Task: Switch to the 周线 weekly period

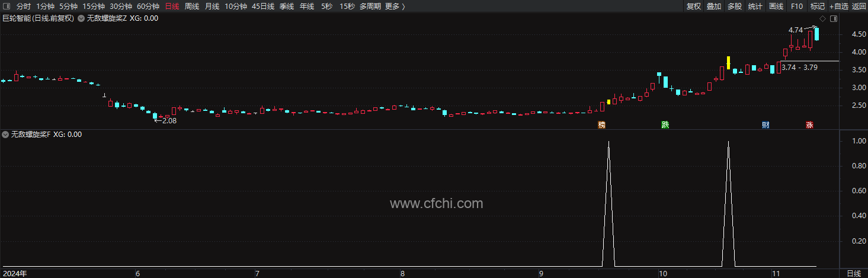Action: tap(192, 7)
